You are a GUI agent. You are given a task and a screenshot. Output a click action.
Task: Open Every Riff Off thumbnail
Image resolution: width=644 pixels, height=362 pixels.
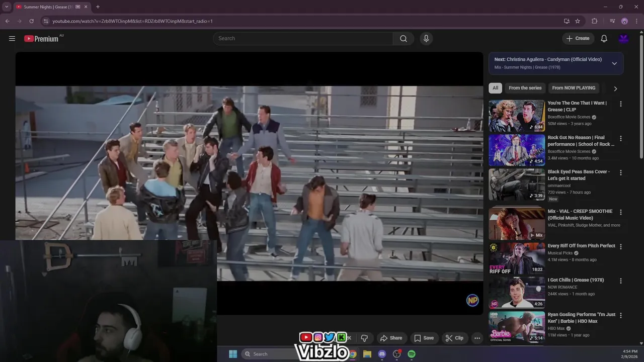(517, 258)
